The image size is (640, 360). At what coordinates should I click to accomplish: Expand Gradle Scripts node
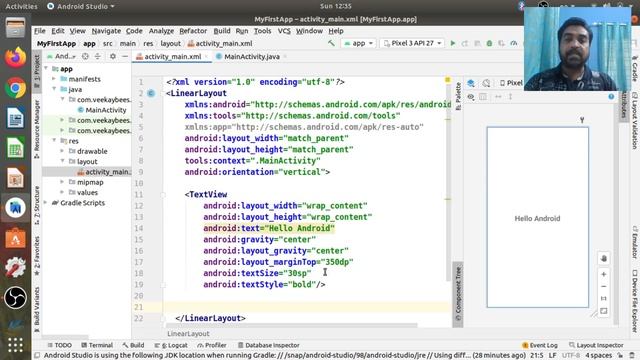tap(46, 202)
